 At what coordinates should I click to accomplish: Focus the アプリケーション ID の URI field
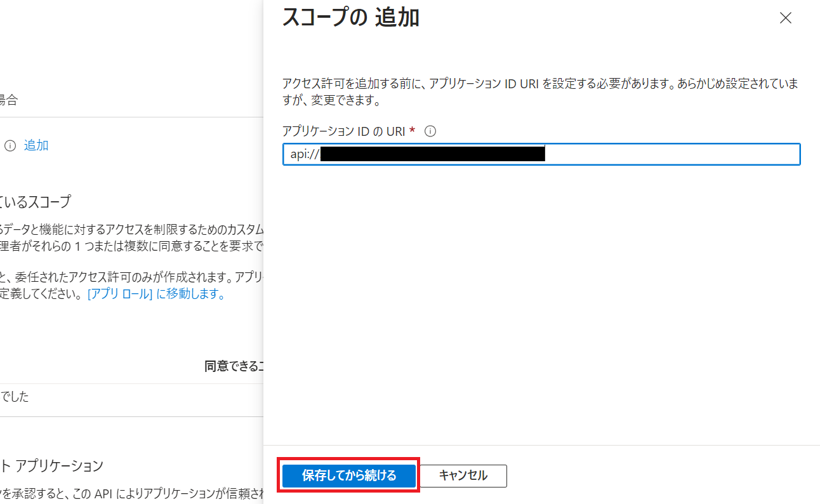(x=541, y=154)
